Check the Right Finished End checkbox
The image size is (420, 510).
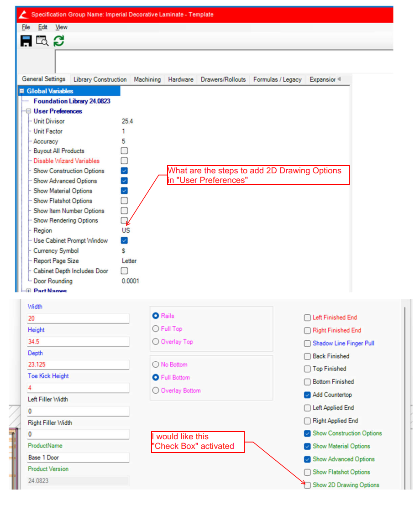pyautogui.click(x=307, y=331)
